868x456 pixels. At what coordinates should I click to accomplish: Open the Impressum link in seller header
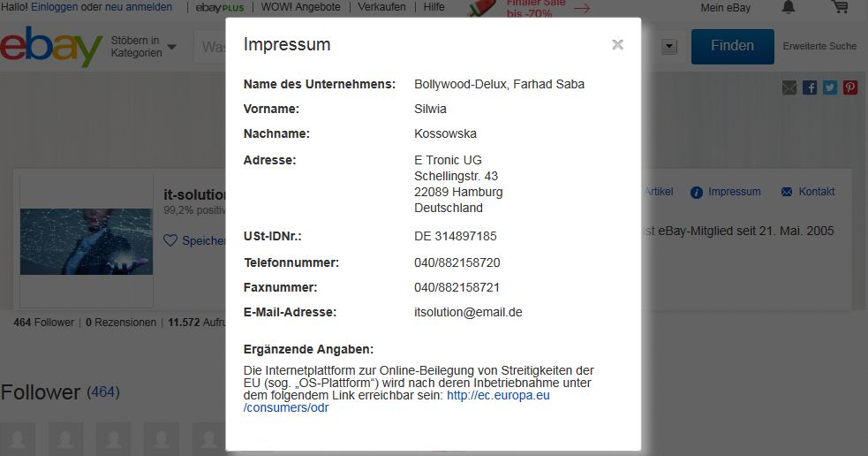(x=734, y=192)
